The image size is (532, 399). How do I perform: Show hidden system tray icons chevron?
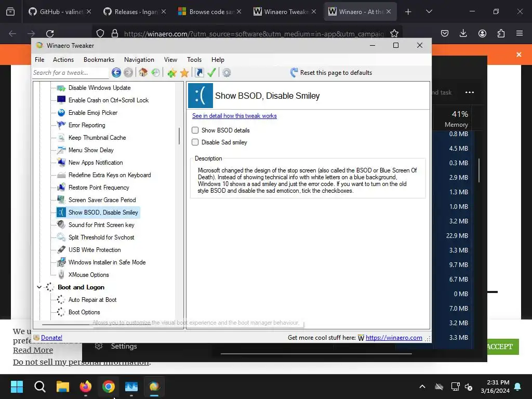(422, 387)
